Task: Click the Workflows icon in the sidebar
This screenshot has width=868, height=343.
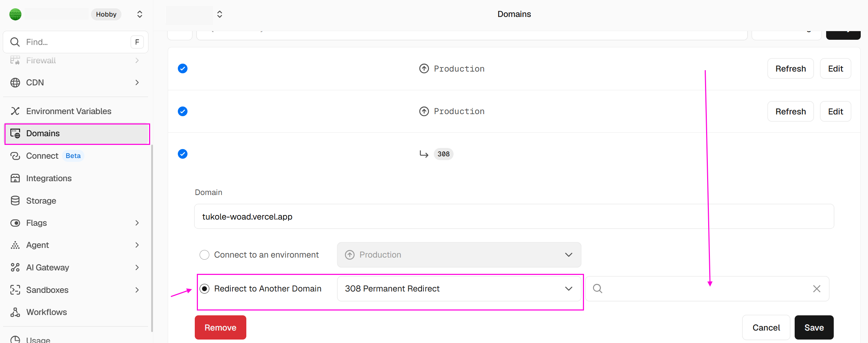Action: (15, 312)
